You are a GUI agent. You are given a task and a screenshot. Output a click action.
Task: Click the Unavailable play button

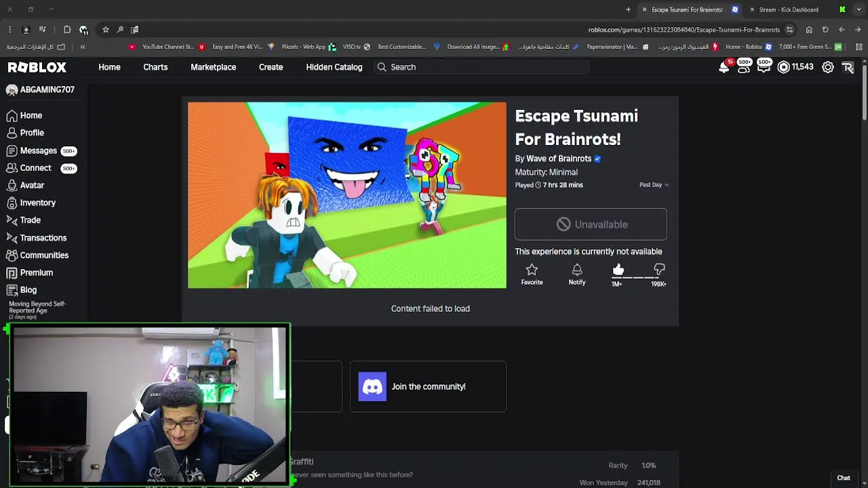pyautogui.click(x=591, y=224)
